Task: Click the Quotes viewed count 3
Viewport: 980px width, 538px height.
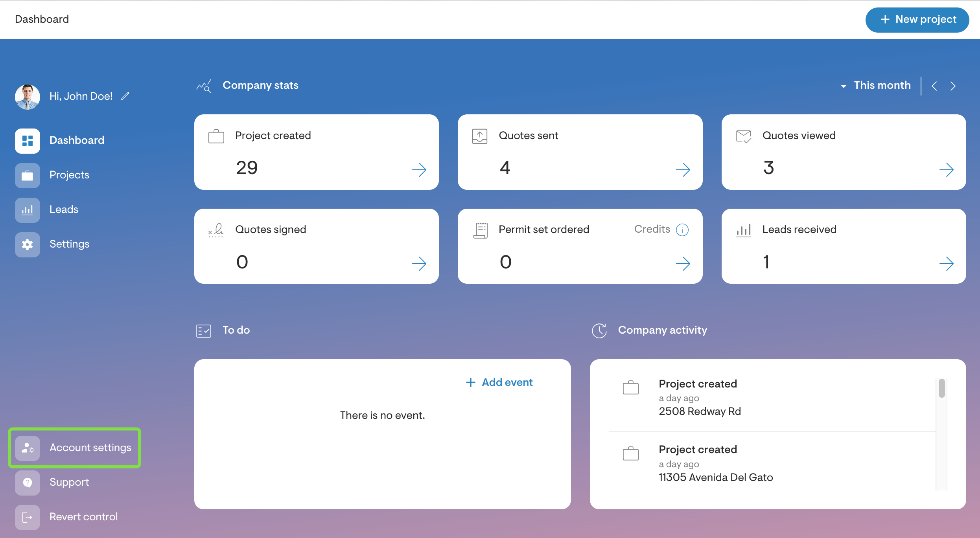Action: [768, 168]
